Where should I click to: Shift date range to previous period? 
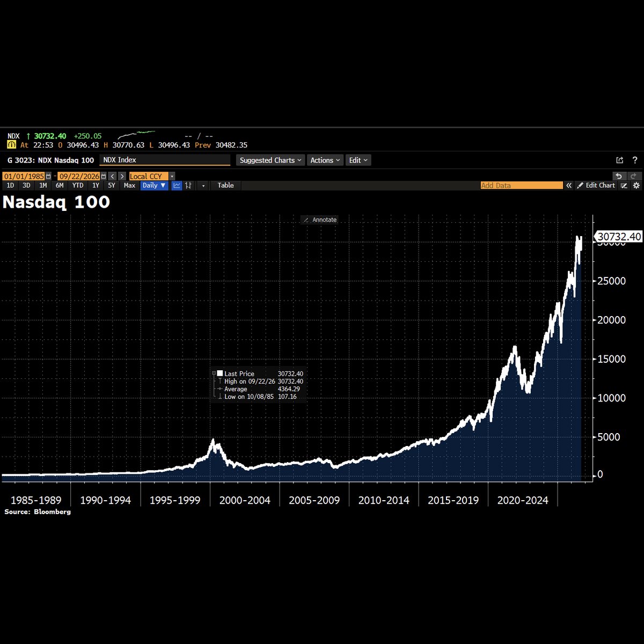tap(112, 176)
